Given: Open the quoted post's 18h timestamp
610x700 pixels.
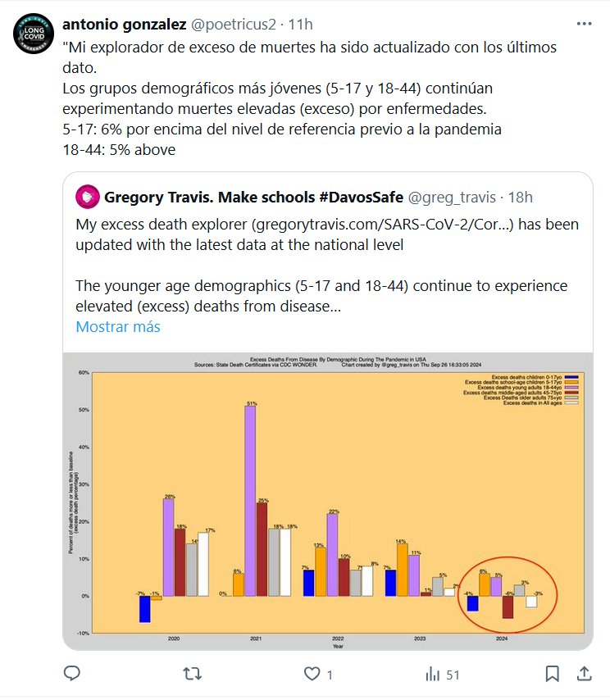Looking at the screenshot, I should [x=519, y=197].
